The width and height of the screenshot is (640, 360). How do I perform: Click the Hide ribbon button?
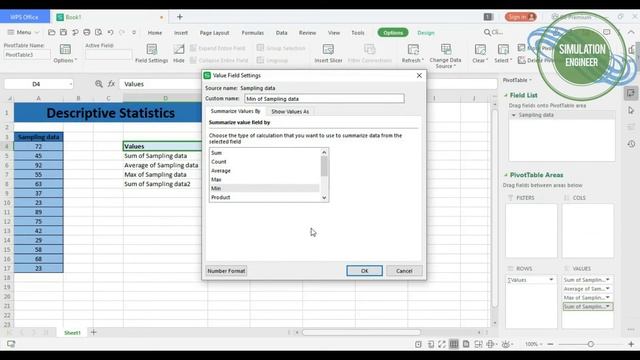[x=179, y=53]
